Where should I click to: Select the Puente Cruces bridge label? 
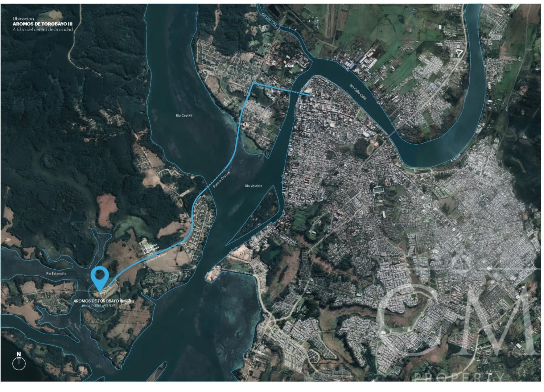coord(222,179)
